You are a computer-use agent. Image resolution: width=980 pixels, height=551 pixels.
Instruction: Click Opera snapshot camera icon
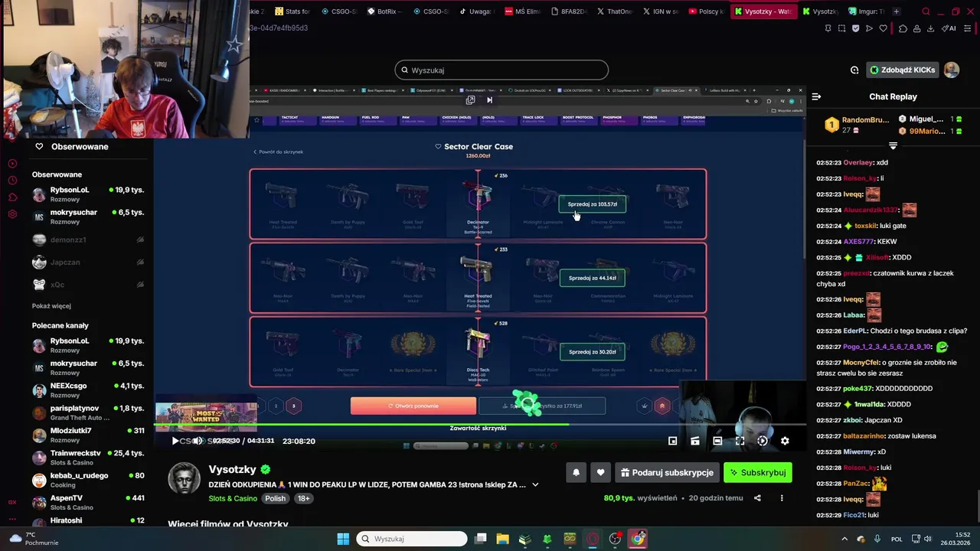click(841, 28)
